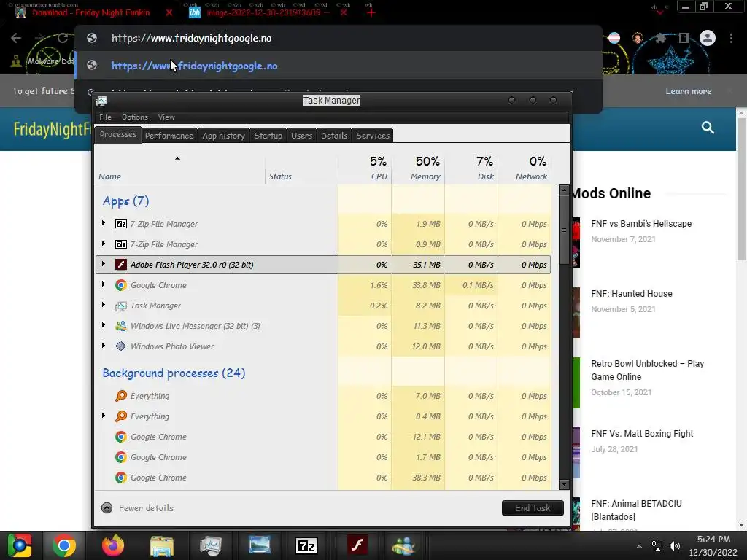Click Fewer details label
The height and width of the screenshot is (560, 747).
146,508
